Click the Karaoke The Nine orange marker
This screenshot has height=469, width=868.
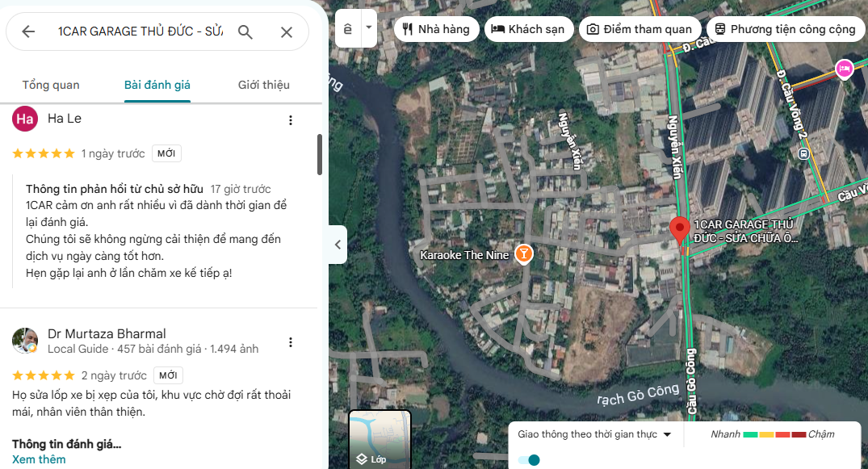[524, 253]
